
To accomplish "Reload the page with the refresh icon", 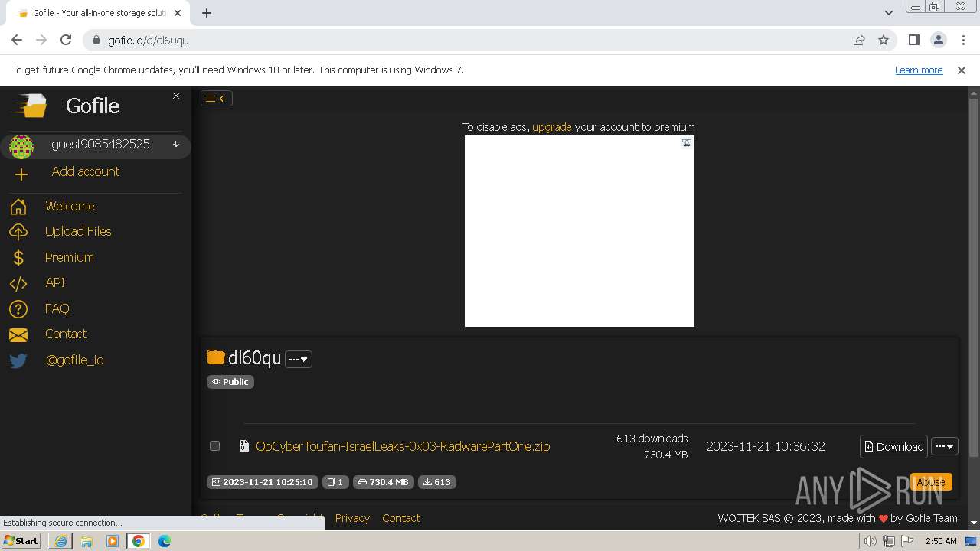I will tap(66, 40).
